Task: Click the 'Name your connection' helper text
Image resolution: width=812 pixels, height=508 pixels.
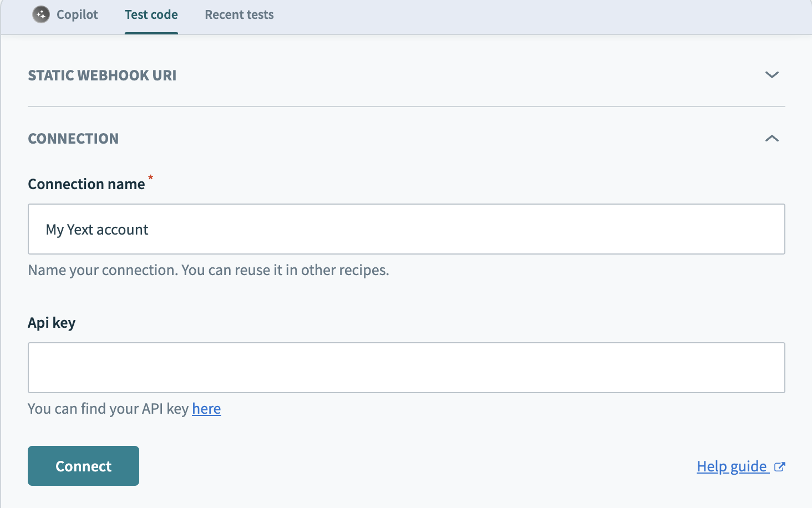Action: click(x=208, y=270)
